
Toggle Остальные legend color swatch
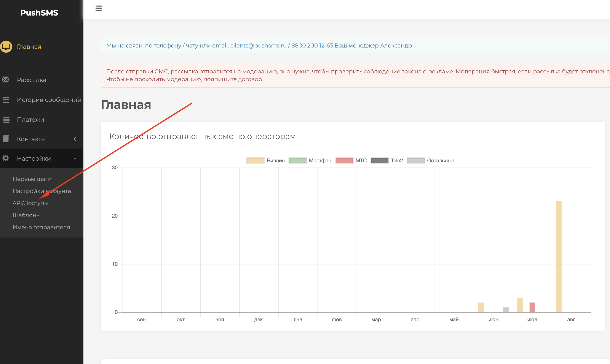coord(416,161)
